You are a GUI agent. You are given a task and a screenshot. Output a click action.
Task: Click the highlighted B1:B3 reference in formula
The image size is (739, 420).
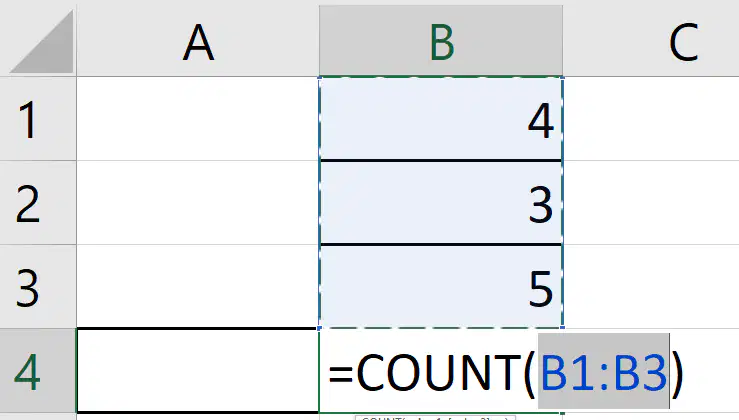click(x=604, y=371)
